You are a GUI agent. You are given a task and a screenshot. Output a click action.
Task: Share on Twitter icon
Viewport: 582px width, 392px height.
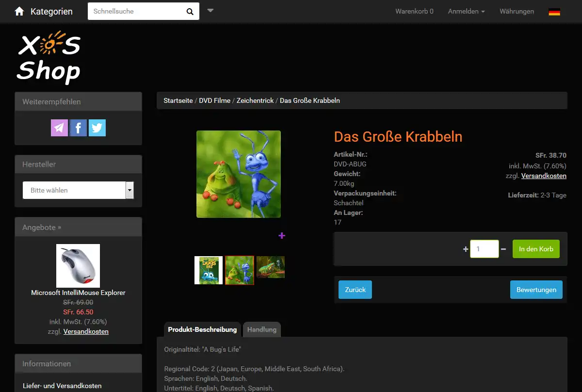pyautogui.click(x=97, y=128)
